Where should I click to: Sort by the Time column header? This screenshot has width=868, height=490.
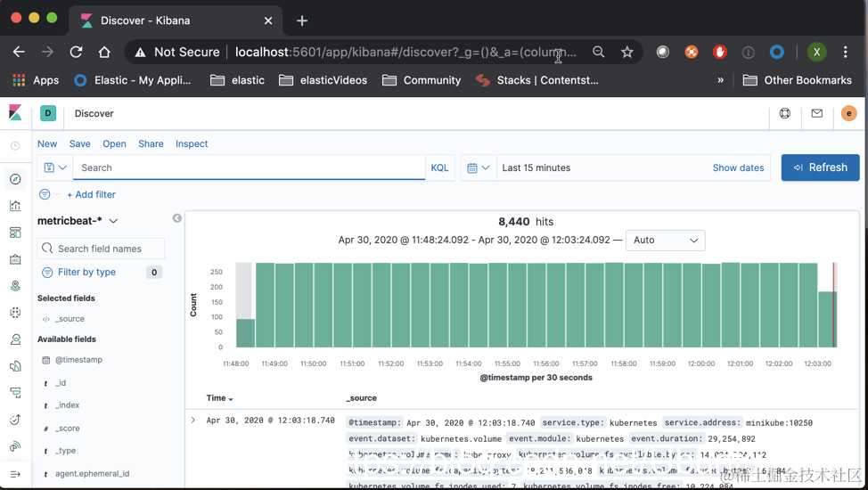[x=220, y=398]
